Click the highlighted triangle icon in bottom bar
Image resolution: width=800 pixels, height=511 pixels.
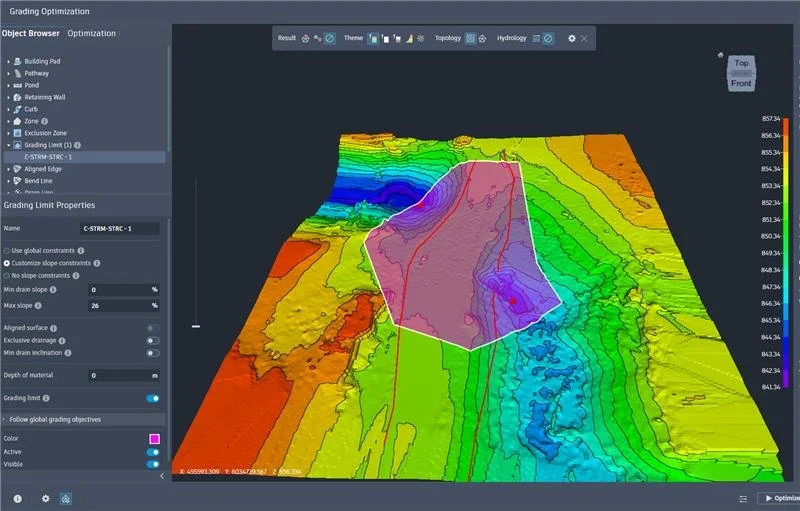click(66, 499)
